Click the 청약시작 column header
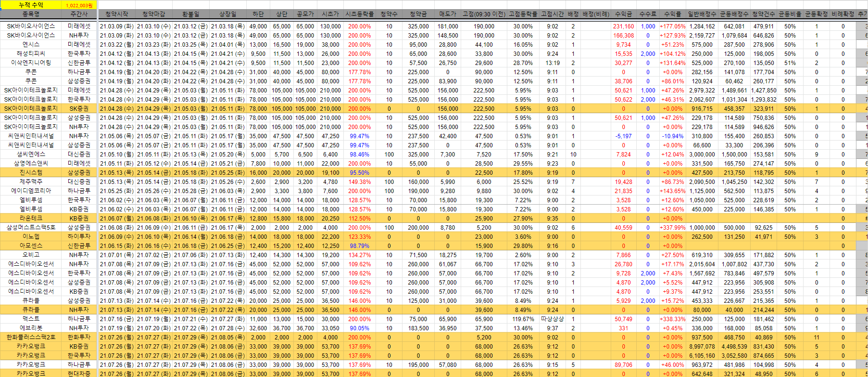The image size is (868, 377). [x=117, y=14]
